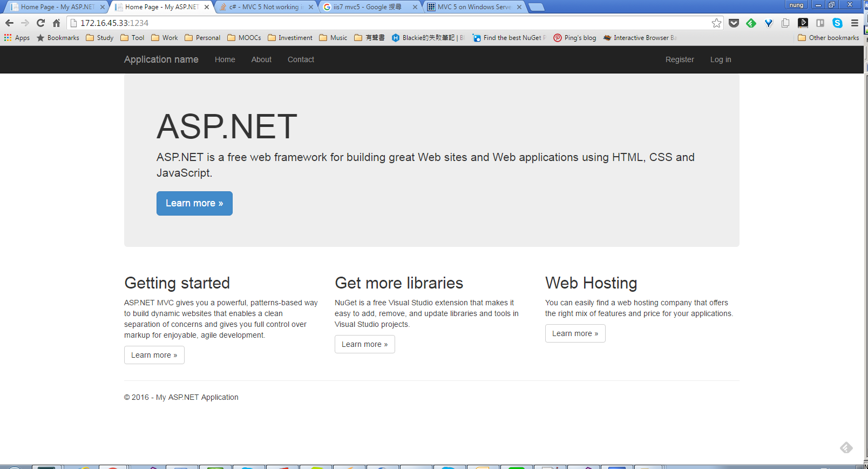The image size is (868, 469).
Task: Open the Personal bookmarks folder
Action: tap(202, 38)
